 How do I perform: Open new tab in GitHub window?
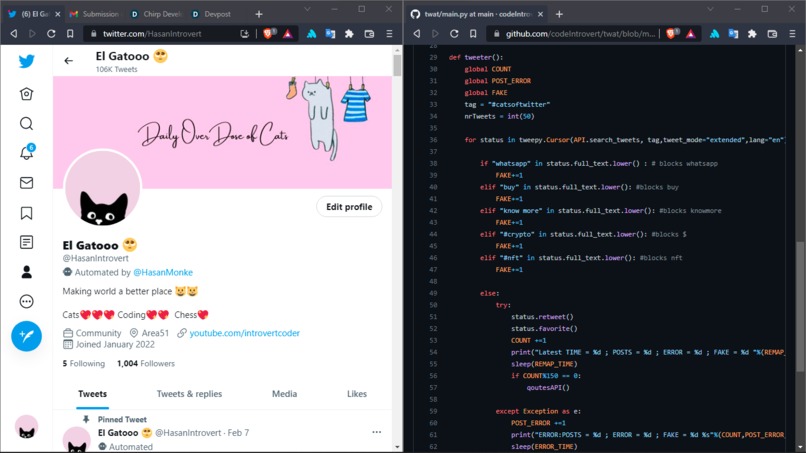tap(559, 14)
